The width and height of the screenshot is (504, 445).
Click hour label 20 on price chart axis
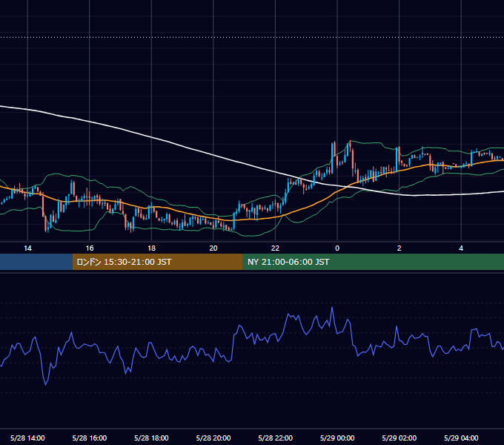click(x=213, y=248)
